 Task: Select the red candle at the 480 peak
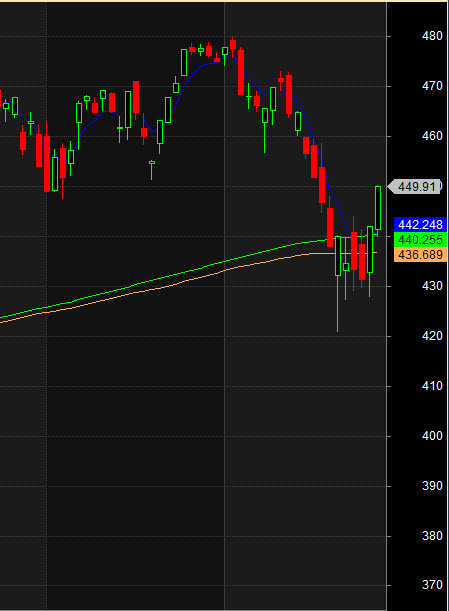click(x=233, y=44)
